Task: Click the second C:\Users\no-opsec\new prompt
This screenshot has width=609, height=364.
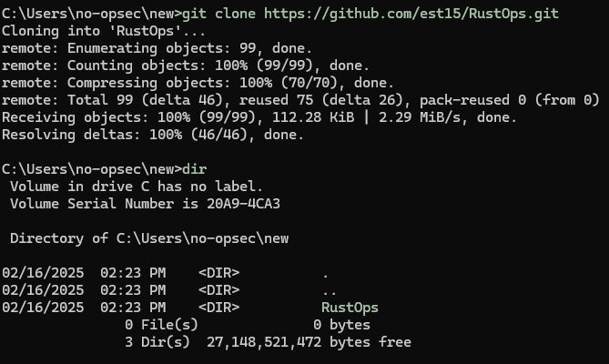Action: (92, 169)
